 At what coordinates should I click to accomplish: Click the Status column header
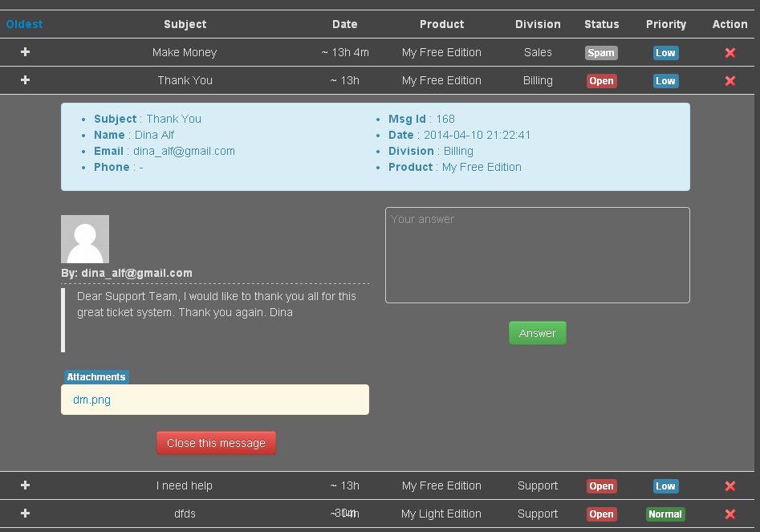tap(602, 24)
